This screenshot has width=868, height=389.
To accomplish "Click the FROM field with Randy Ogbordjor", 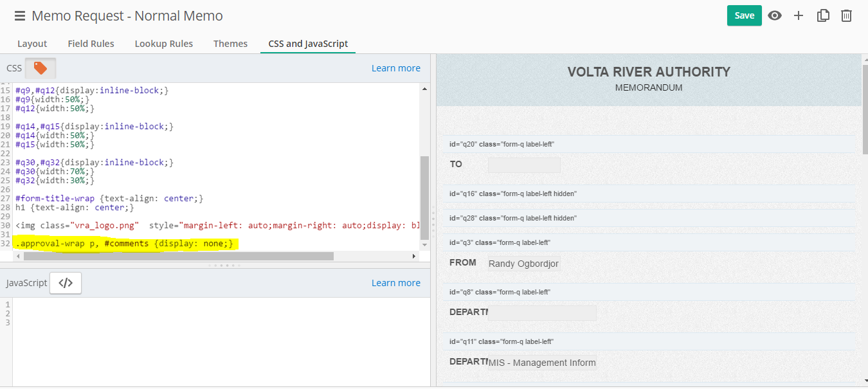I will point(524,264).
